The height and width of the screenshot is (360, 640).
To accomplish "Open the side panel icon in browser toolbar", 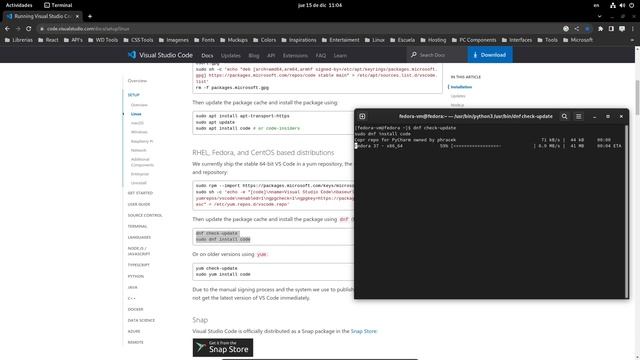I will [611, 29].
